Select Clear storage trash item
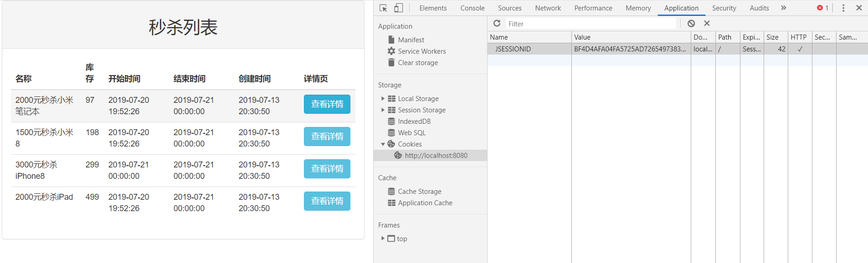 pos(417,63)
